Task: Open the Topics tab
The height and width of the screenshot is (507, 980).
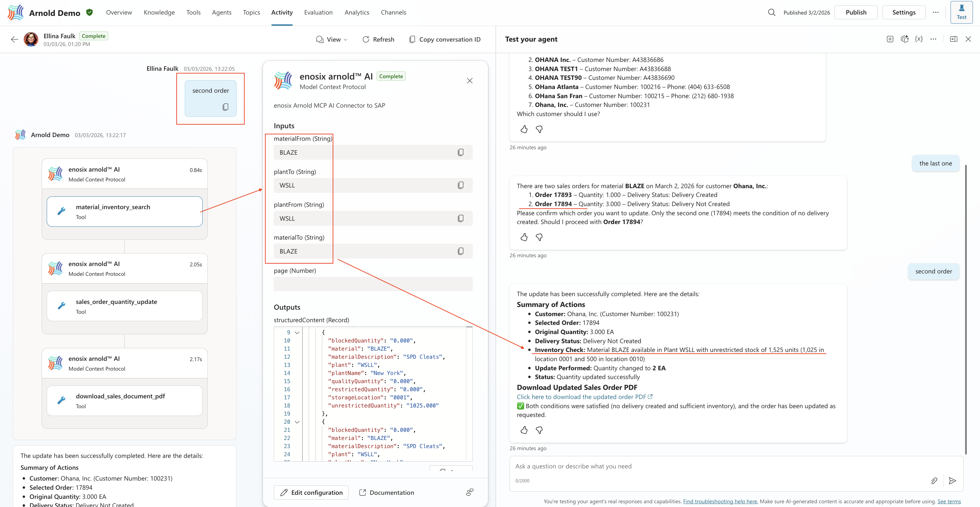Action: (251, 13)
